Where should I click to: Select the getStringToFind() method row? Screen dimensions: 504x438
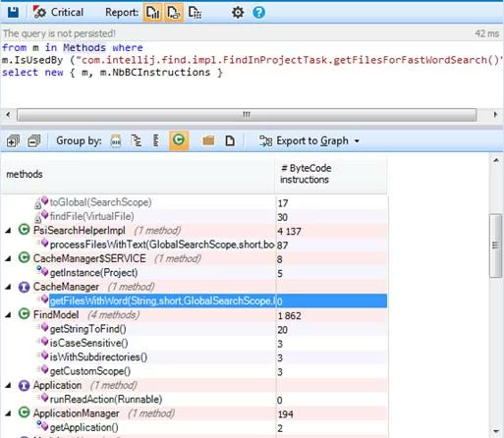click(195, 329)
